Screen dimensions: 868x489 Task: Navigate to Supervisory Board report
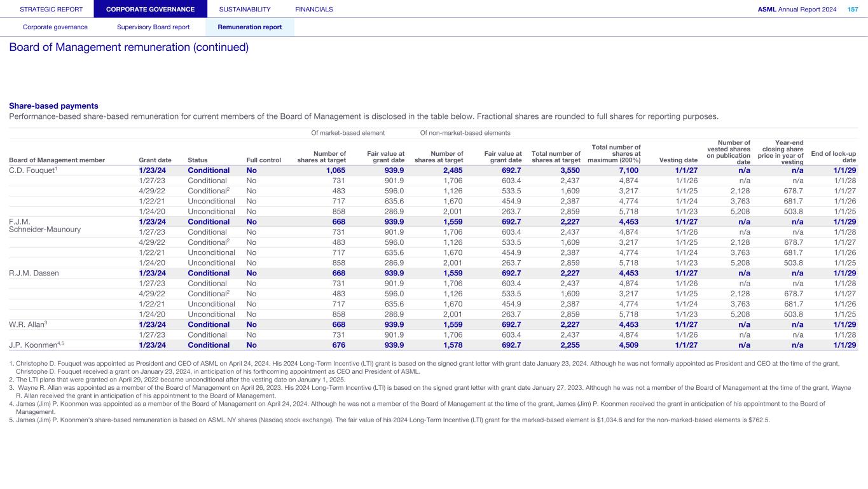point(153,27)
